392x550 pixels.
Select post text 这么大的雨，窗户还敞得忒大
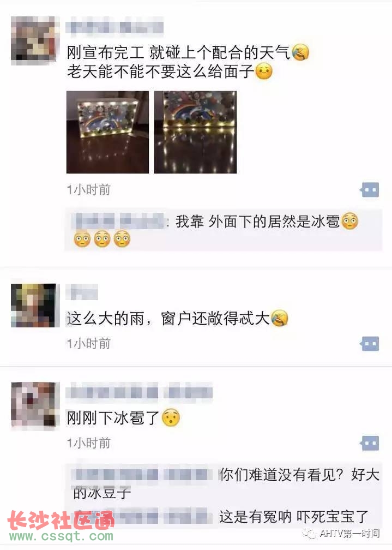pyautogui.click(x=168, y=319)
